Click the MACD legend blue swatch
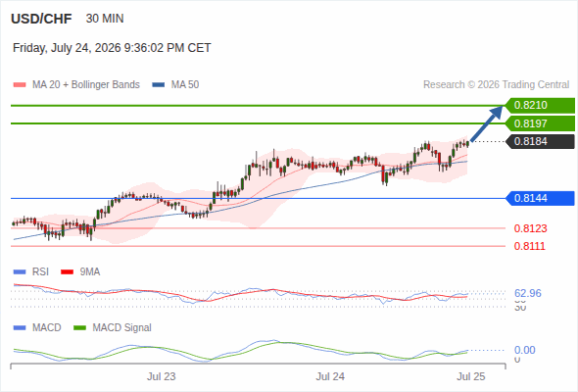 20,328
